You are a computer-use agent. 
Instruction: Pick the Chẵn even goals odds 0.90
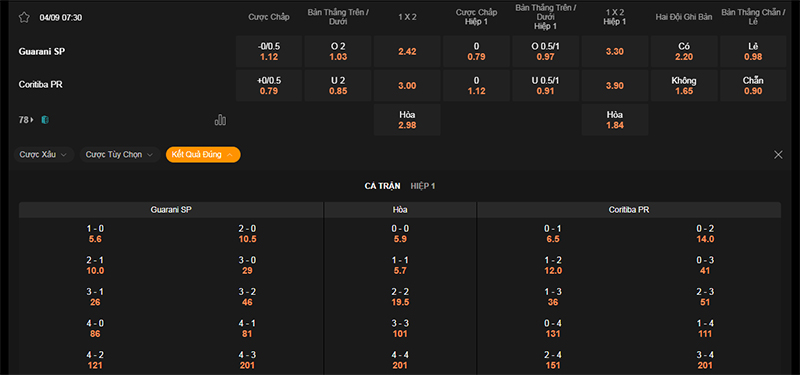pos(753,86)
